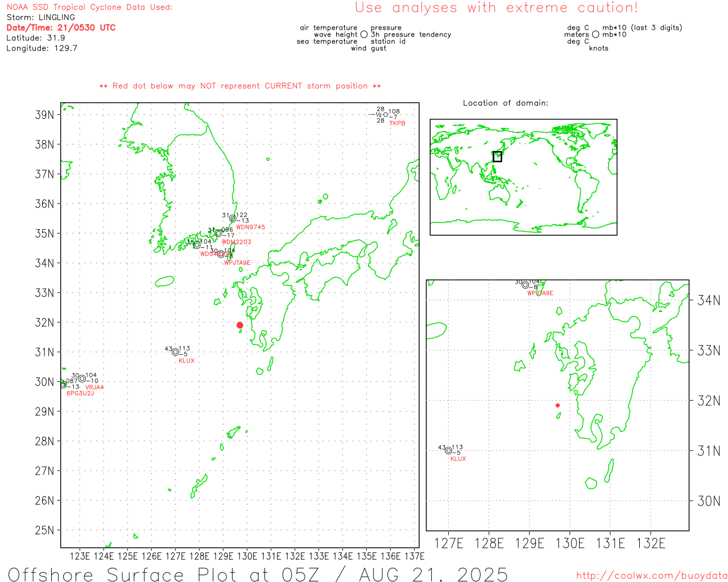Select KLUX station circle on main map
The height and width of the screenshot is (582, 728).
175,352
